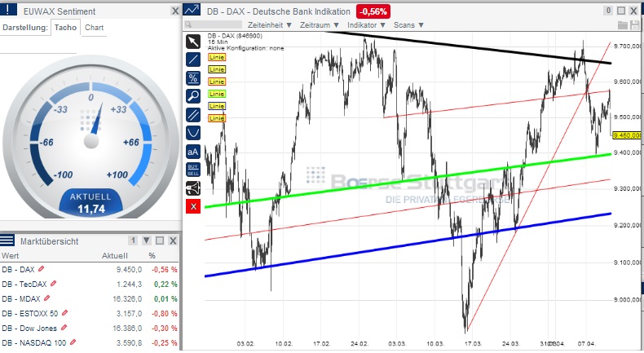Click the -0,80 % ESTOXX change value
This screenshot has height=353, width=644.
pos(165,314)
